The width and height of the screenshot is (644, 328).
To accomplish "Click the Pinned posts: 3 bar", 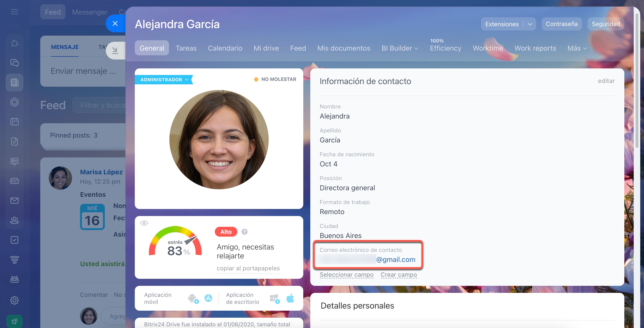I will point(83,135).
